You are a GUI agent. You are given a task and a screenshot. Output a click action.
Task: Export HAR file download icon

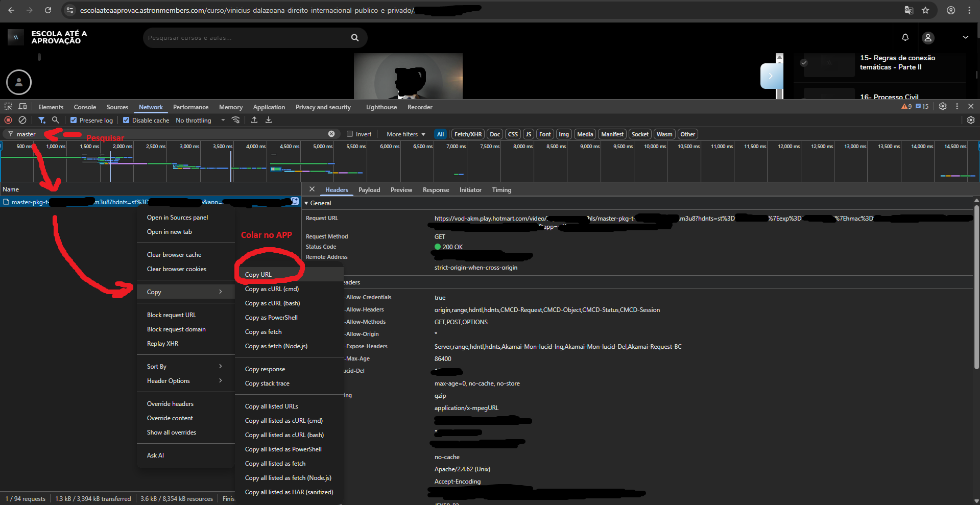pyautogui.click(x=269, y=120)
